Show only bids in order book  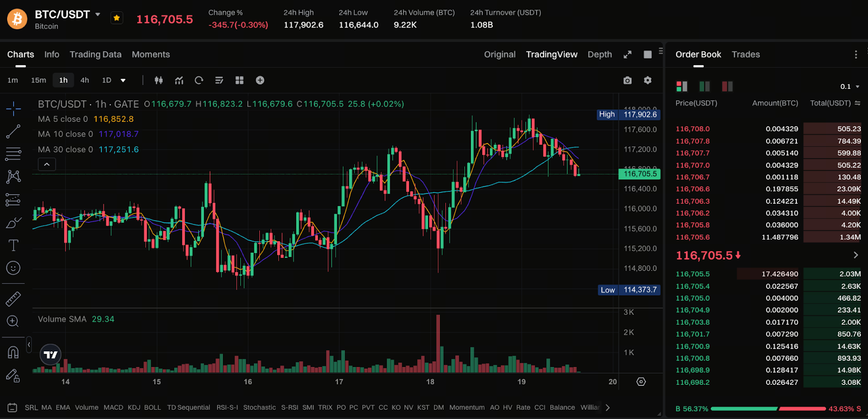705,86
